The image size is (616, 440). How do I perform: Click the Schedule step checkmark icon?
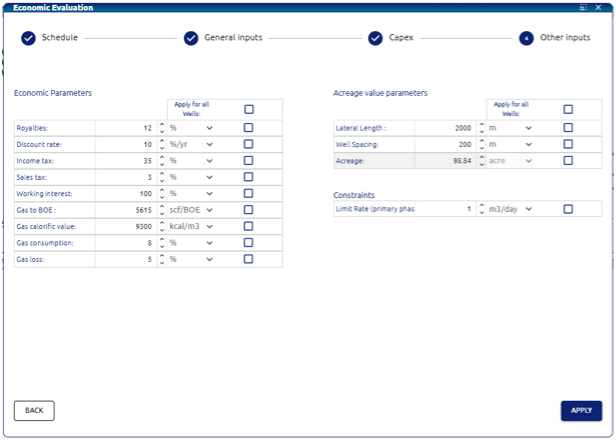(x=27, y=38)
